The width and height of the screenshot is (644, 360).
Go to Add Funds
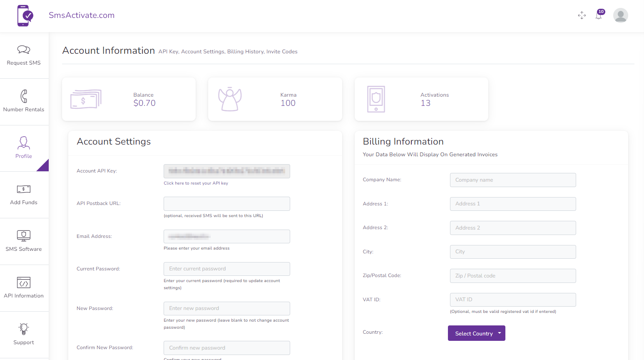24,195
